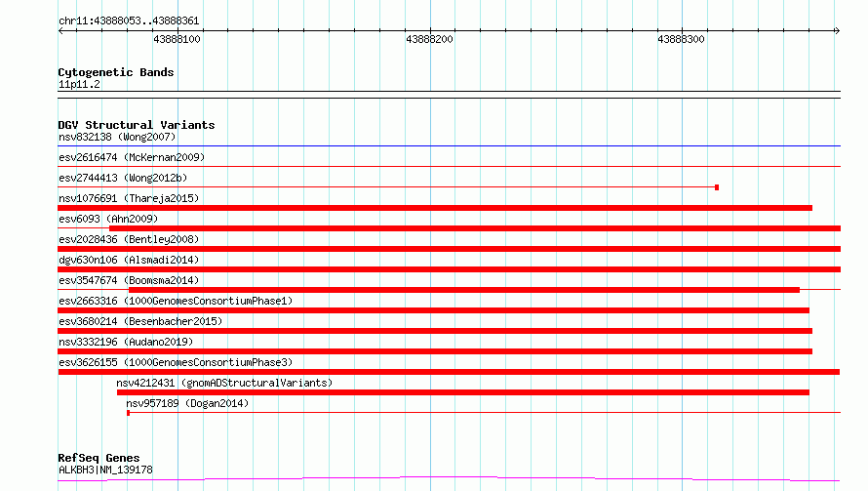
Task: Click the red bar under esv2663316
Action: (433, 310)
